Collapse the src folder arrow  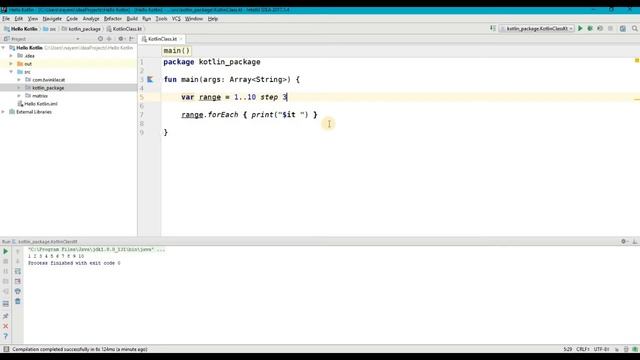[x=11, y=72]
